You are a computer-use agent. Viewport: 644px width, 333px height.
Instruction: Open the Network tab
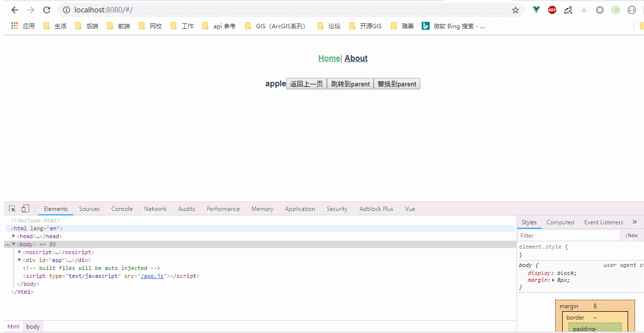[155, 209]
